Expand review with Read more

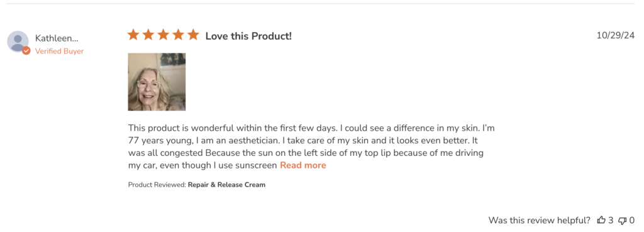pos(303,165)
